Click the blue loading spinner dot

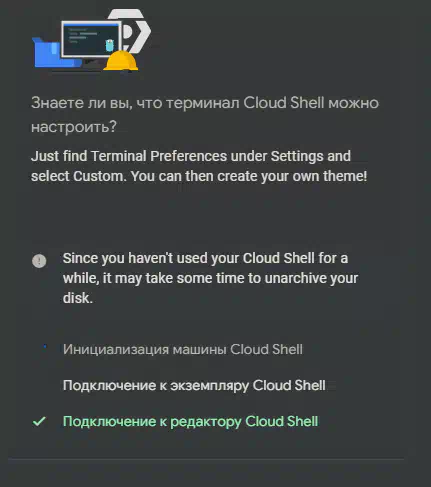(x=45, y=347)
